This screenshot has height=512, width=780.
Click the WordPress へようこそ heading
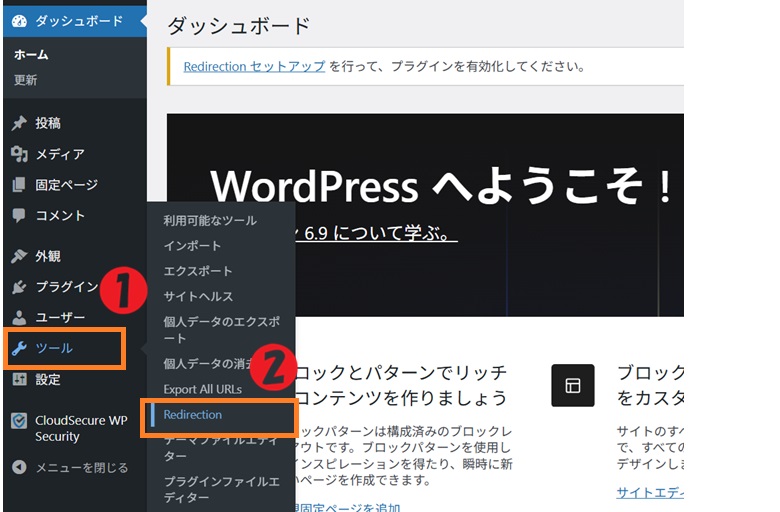(441, 186)
